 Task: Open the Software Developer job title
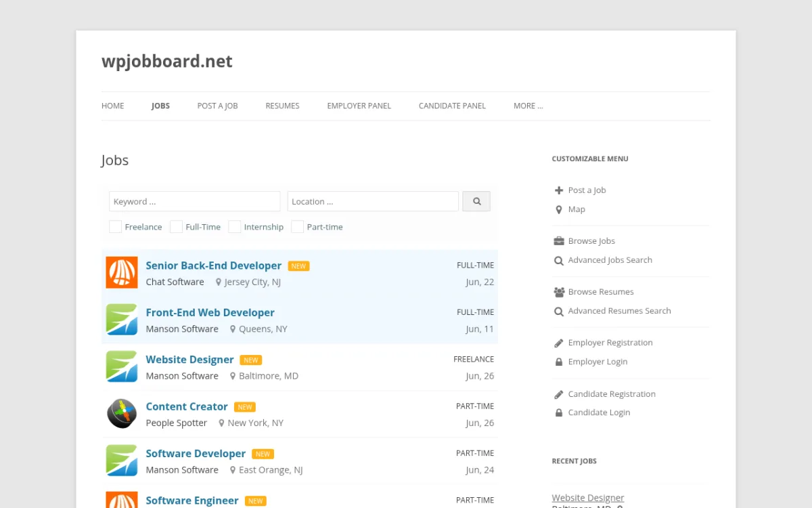click(196, 454)
